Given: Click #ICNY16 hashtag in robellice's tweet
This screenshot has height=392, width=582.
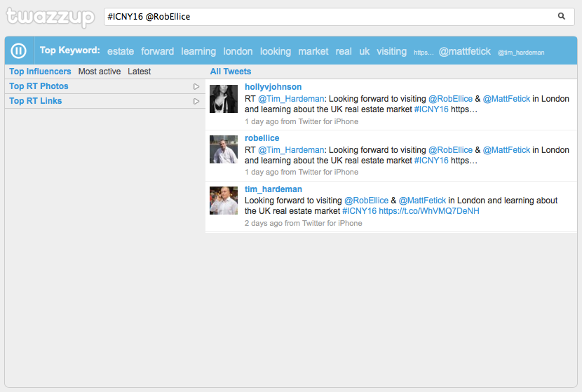Looking at the screenshot, I should click(431, 161).
